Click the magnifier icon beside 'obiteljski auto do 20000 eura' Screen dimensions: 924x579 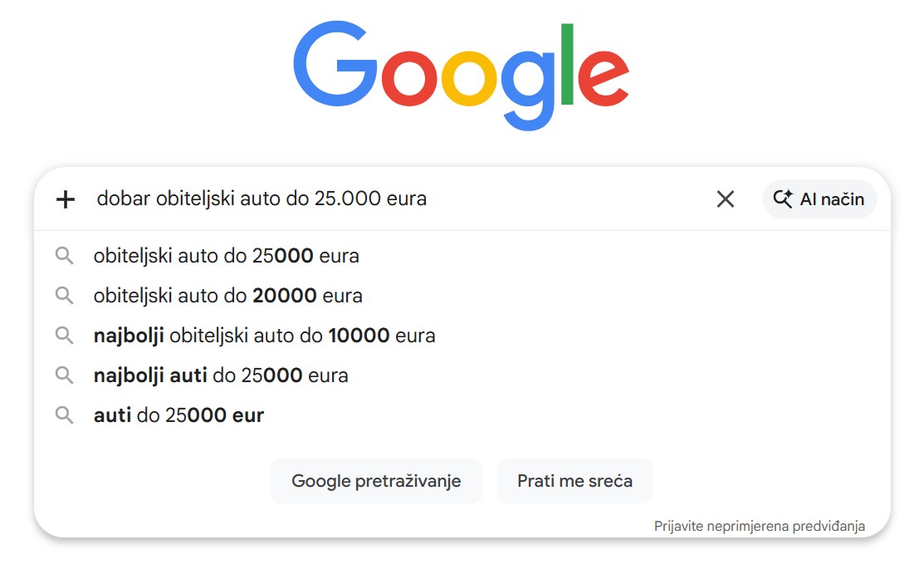click(x=65, y=295)
